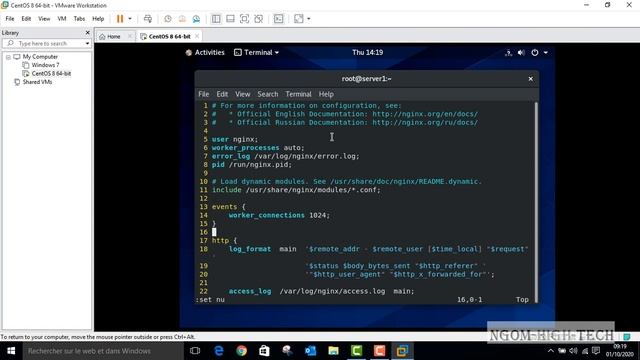Close the Home tab
Image resolution: width=640 pixels, height=360 pixels.
tap(130, 36)
